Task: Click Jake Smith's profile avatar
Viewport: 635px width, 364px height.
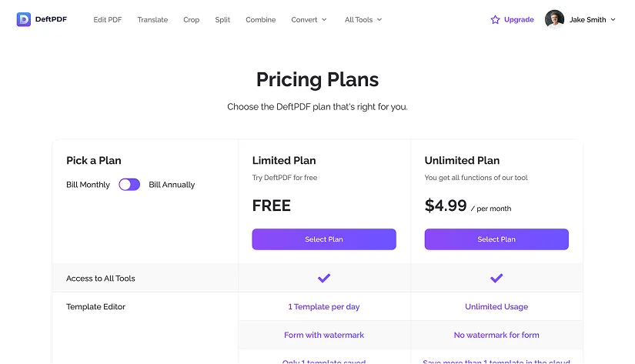Action: coord(554,19)
